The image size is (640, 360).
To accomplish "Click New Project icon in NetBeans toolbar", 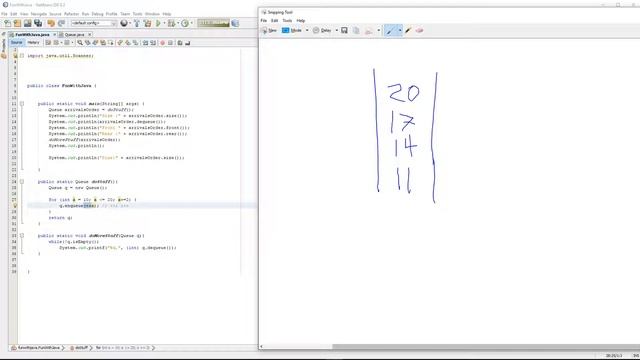I will pos(17,23).
